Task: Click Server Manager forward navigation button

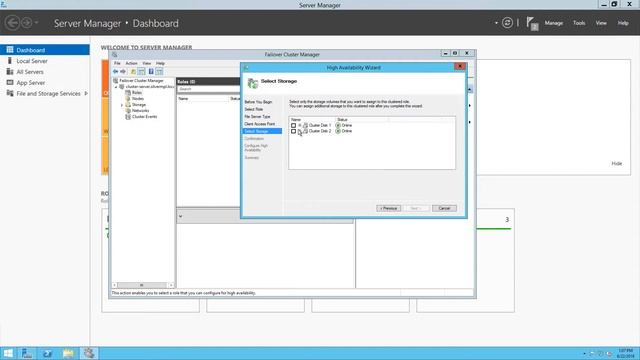Action: point(27,23)
